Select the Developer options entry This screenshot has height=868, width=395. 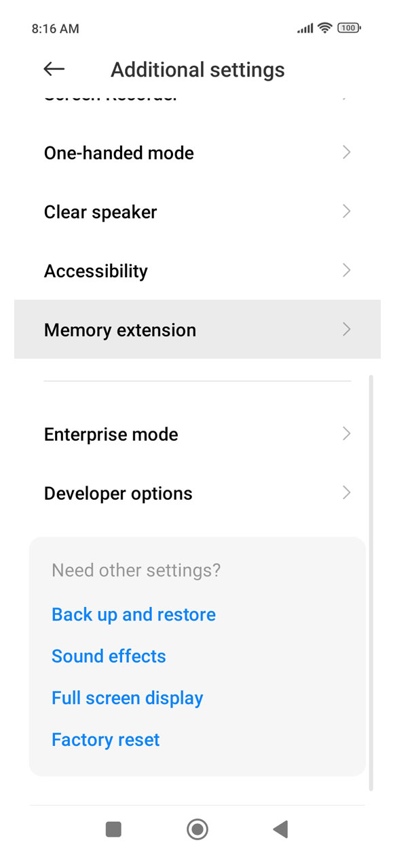197,493
